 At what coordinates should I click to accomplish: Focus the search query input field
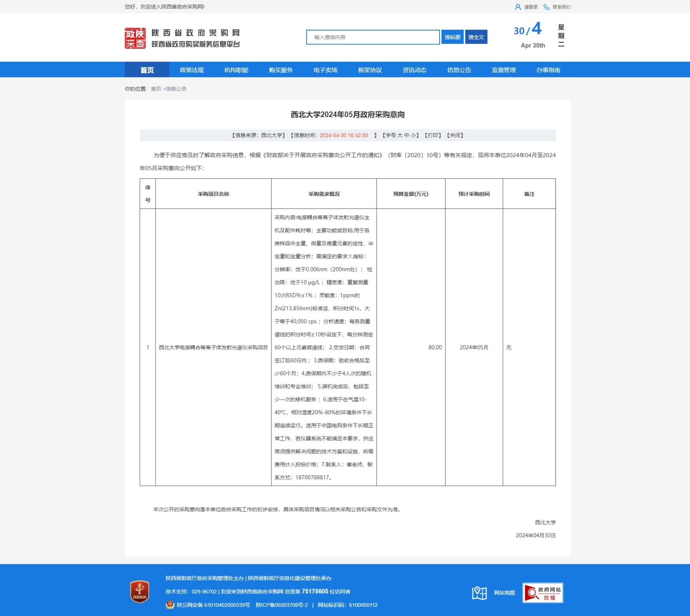click(373, 37)
